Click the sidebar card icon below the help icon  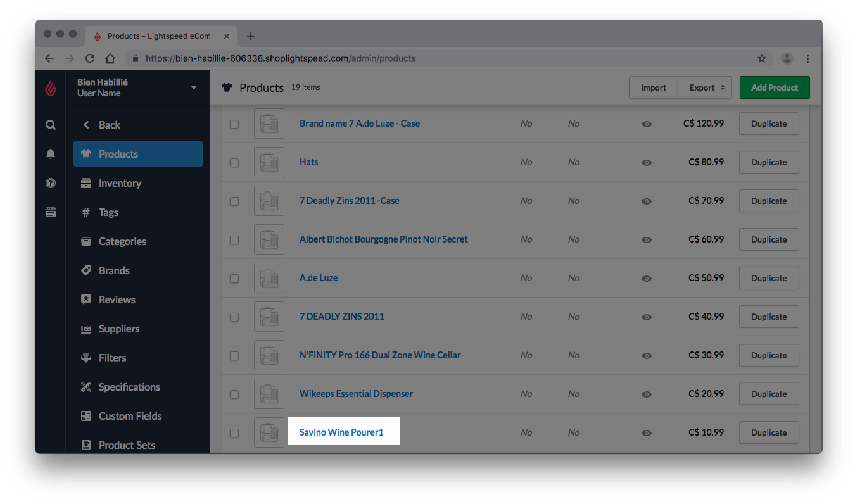(51, 212)
